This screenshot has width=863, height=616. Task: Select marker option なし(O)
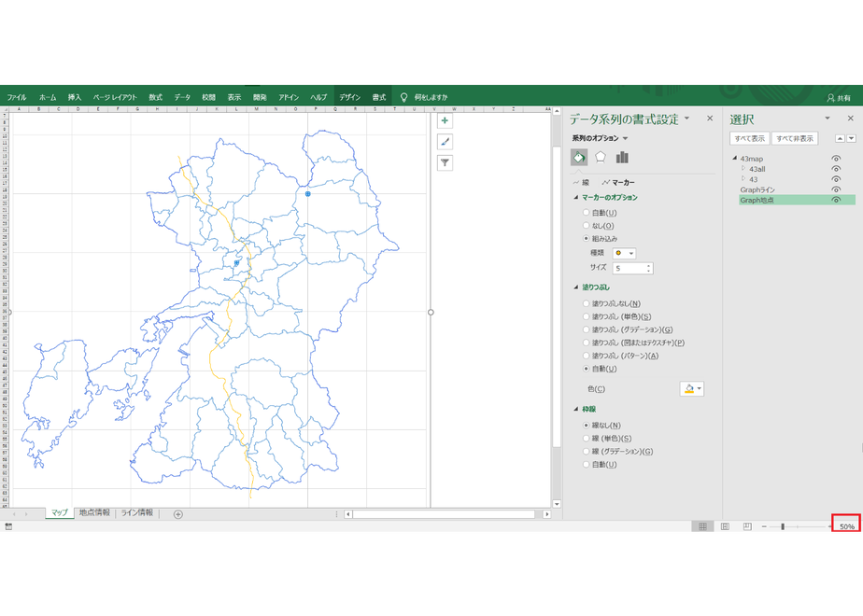coord(587,226)
